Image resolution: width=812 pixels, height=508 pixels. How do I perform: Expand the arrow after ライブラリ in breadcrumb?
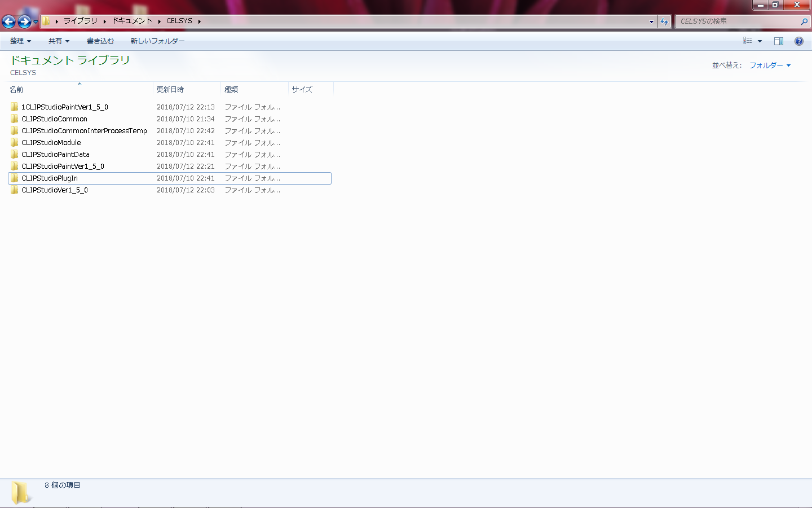pyautogui.click(x=105, y=21)
